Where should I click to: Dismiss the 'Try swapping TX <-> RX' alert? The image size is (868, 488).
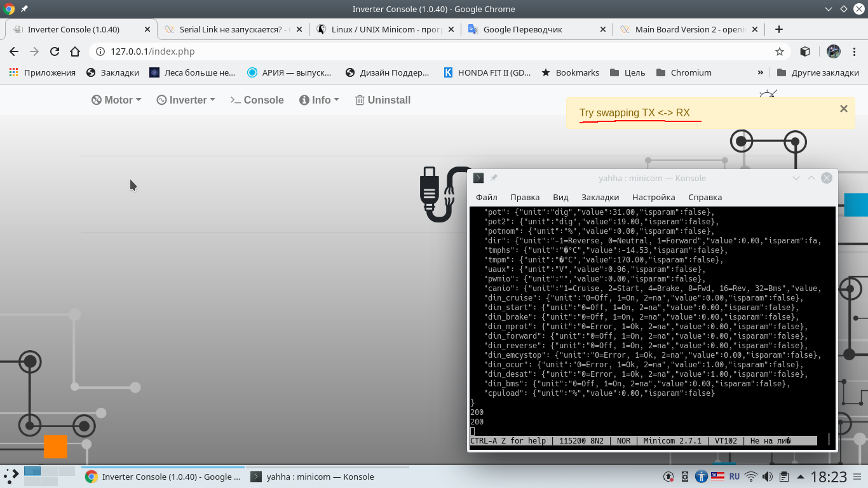[x=844, y=109]
